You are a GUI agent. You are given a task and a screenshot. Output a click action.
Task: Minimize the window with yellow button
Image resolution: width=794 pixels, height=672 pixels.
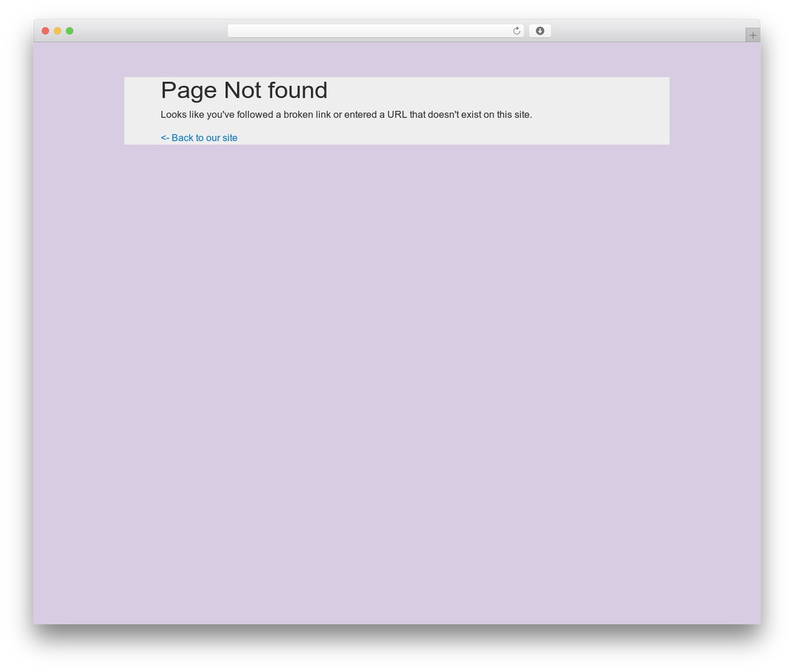click(58, 31)
